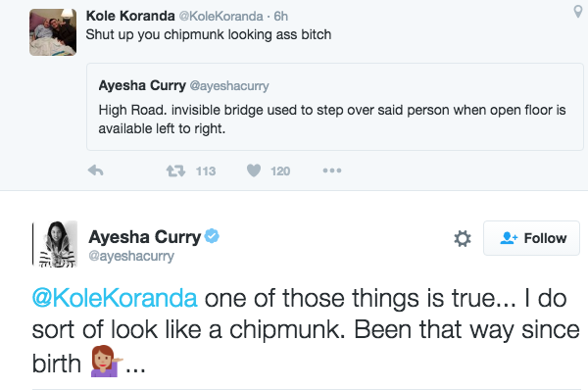Like the tweet with the heart icon

point(254,171)
